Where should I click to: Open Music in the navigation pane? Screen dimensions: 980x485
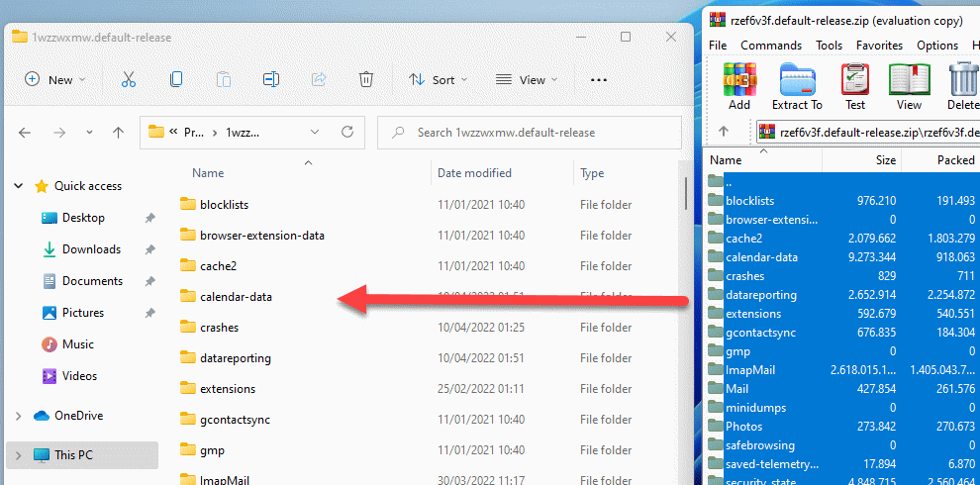tap(77, 344)
